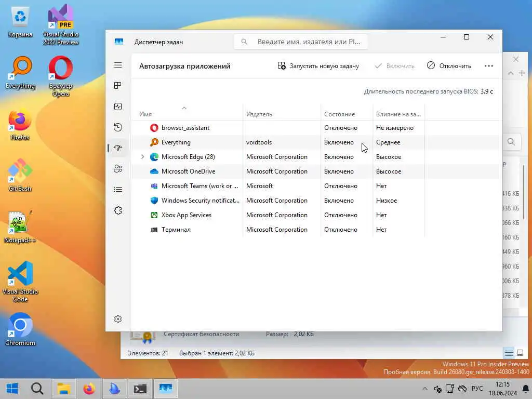Open clock and date 12:15 flyout

pos(503,389)
